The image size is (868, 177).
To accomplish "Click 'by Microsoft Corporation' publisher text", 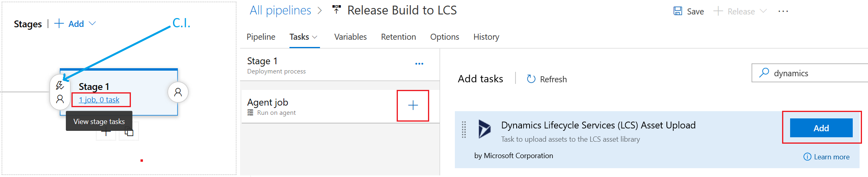I will (x=513, y=156).
